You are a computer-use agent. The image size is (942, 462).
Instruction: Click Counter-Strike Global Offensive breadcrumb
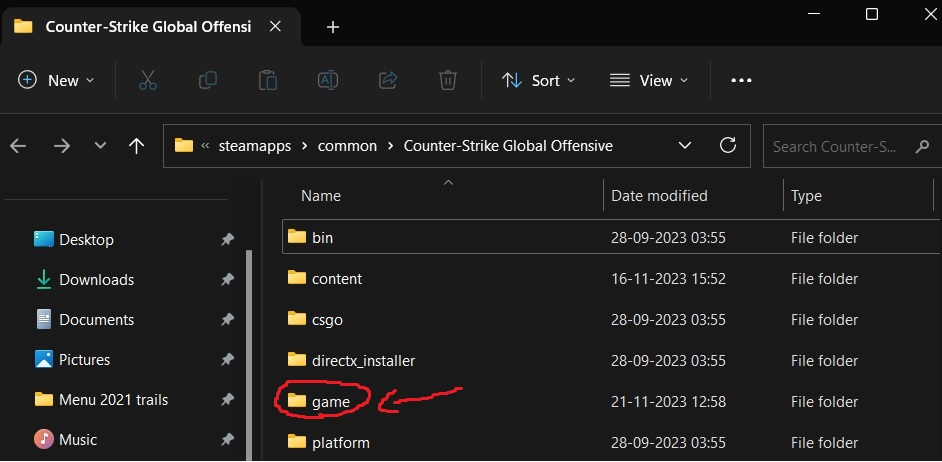508,146
